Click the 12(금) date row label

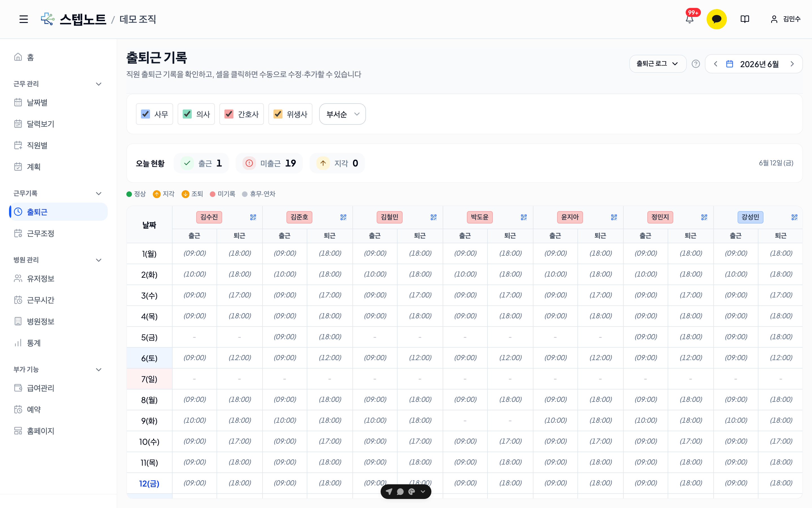(149, 483)
